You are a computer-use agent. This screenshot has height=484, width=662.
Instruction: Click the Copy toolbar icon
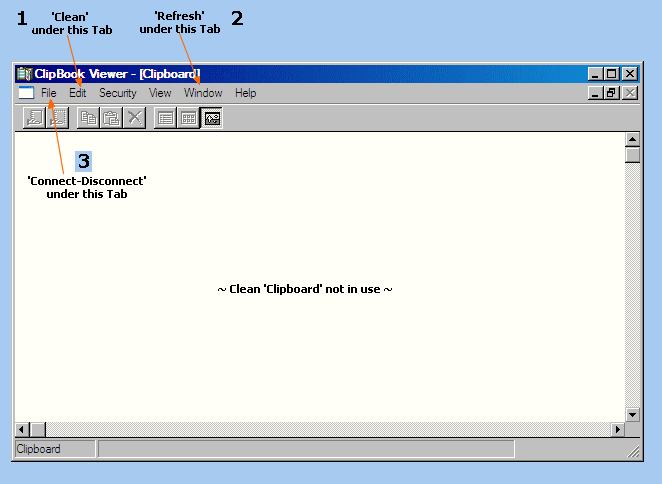pos(88,118)
